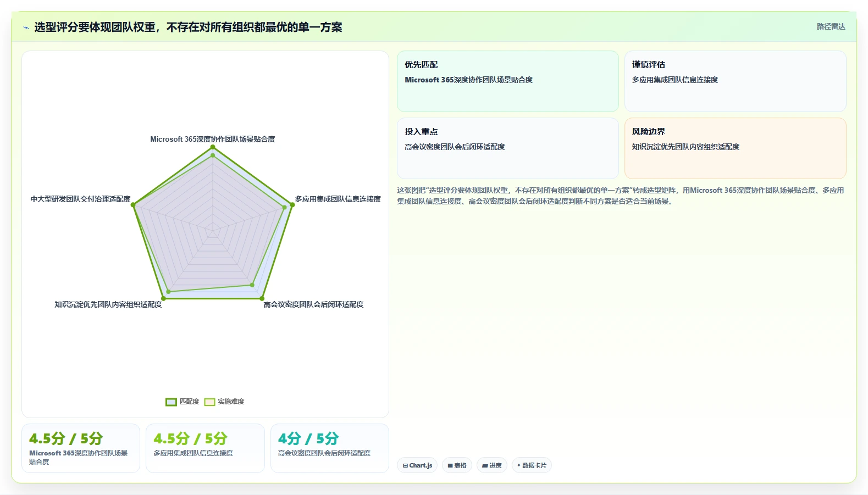The image size is (868, 495).
Task: Select the 4.5分 多应用集成团队信息连接度 score card
Action: 205,448
